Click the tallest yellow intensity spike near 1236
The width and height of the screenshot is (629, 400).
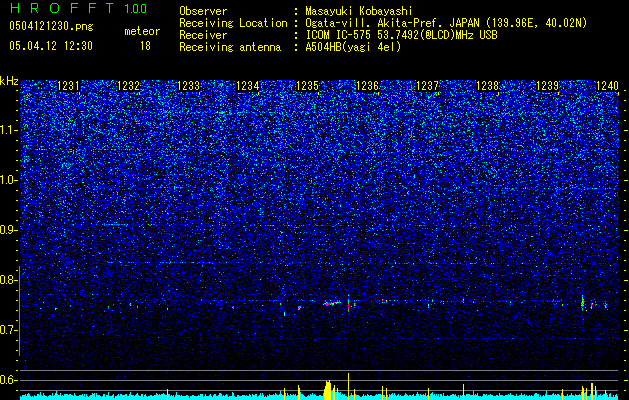[x=349, y=386]
